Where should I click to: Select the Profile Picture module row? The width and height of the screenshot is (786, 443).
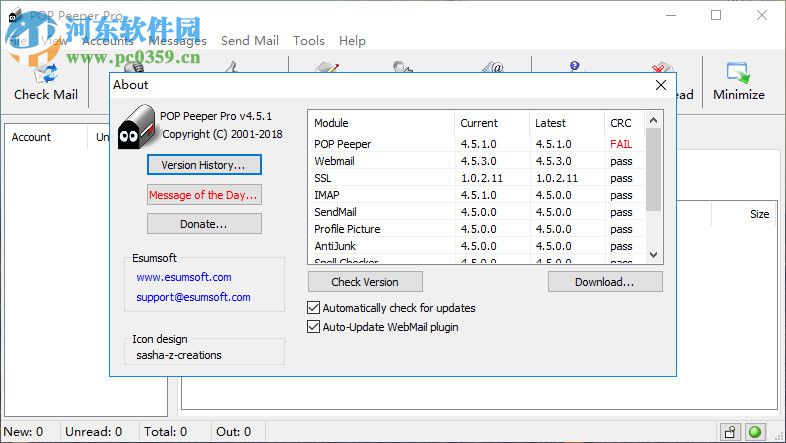pyautogui.click(x=477, y=229)
